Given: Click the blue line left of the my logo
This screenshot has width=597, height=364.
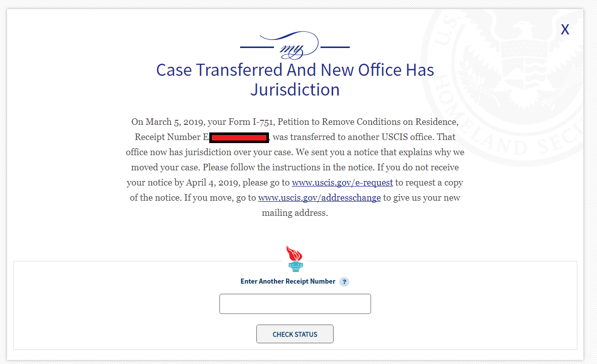Looking at the screenshot, I should click(257, 47).
